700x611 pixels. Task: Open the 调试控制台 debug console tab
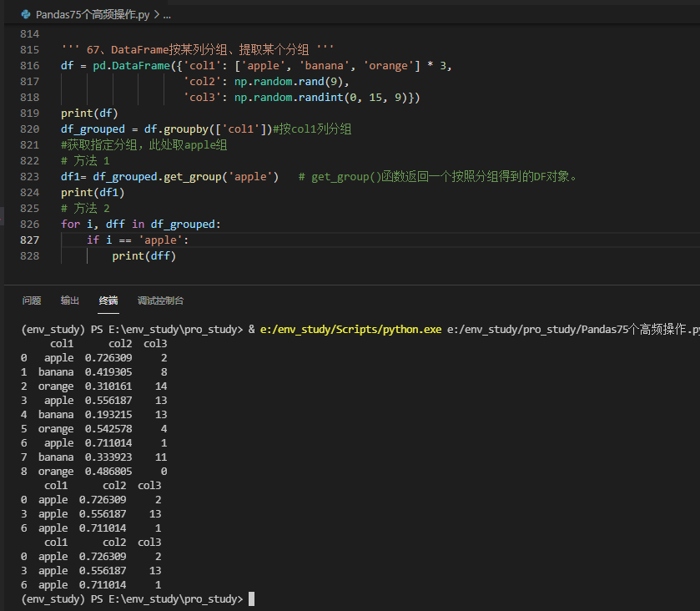161,300
